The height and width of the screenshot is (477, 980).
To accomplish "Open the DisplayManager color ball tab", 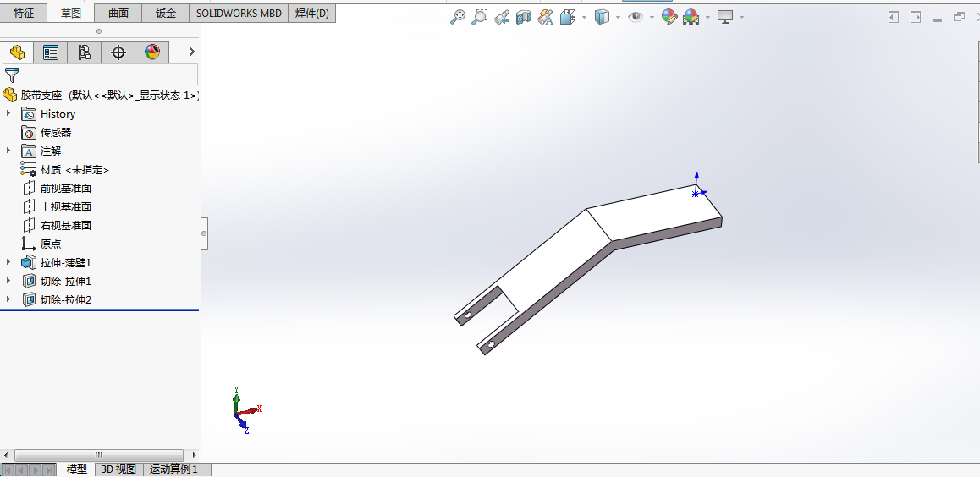I will [x=151, y=52].
